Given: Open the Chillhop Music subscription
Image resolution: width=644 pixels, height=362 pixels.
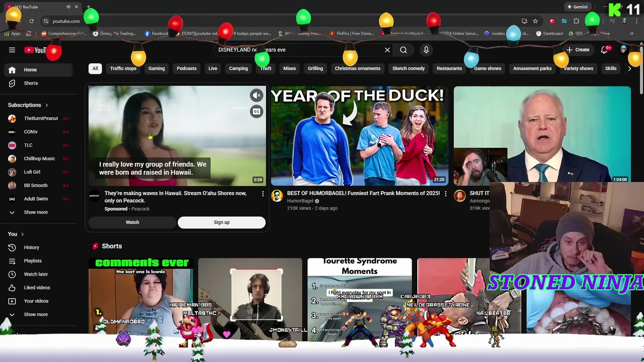Looking at the screenshot, I should click(x=39, y=159).
